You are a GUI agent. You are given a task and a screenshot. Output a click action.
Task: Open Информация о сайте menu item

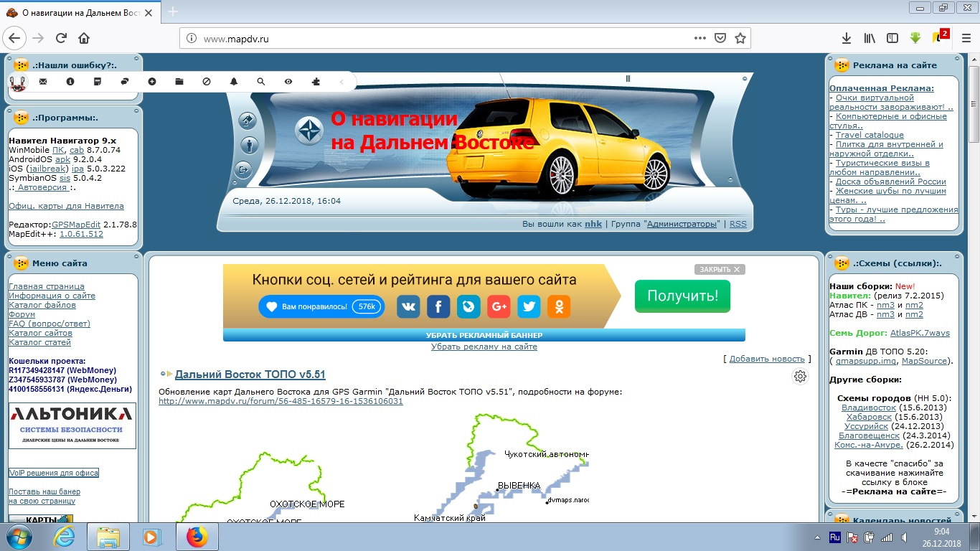coord(52,296)
